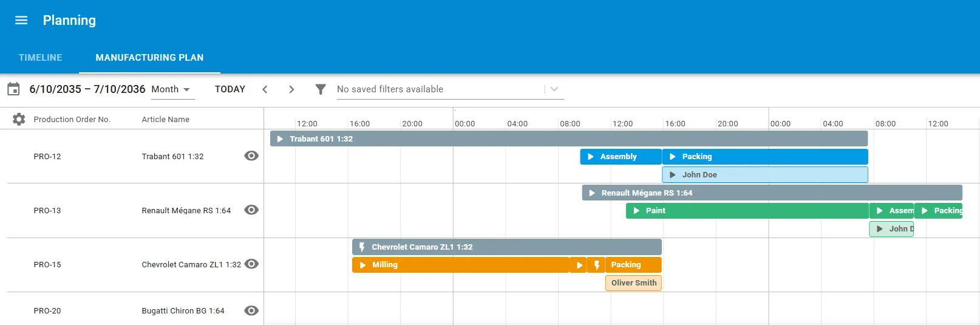Image resolution: width=980 pixels, height=325 pixels.
Task: Click the filter funnel icon
Action: coord(321,89)
